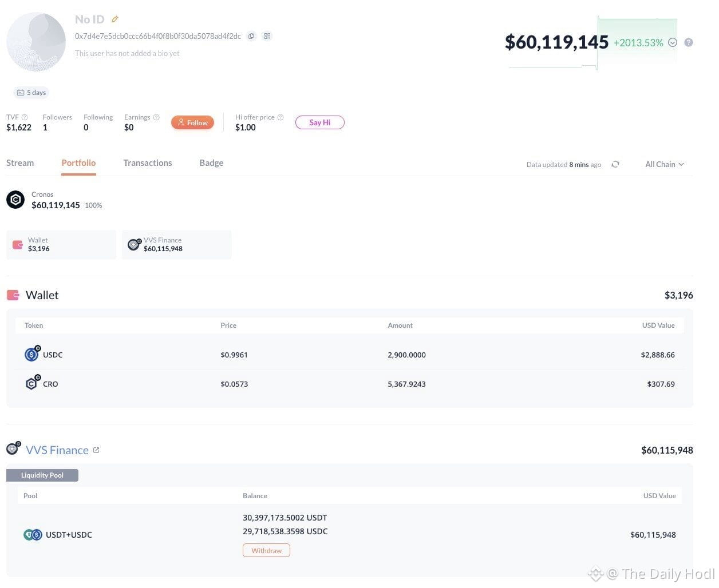Follow this user
719x588 pixels.
(192, 122)
